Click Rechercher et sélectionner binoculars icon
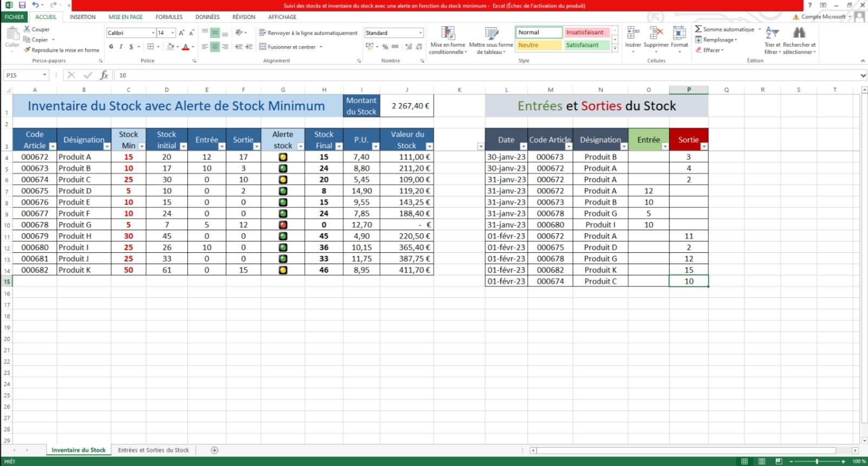The width and height of the screenshot is (868, 466). 799,34
